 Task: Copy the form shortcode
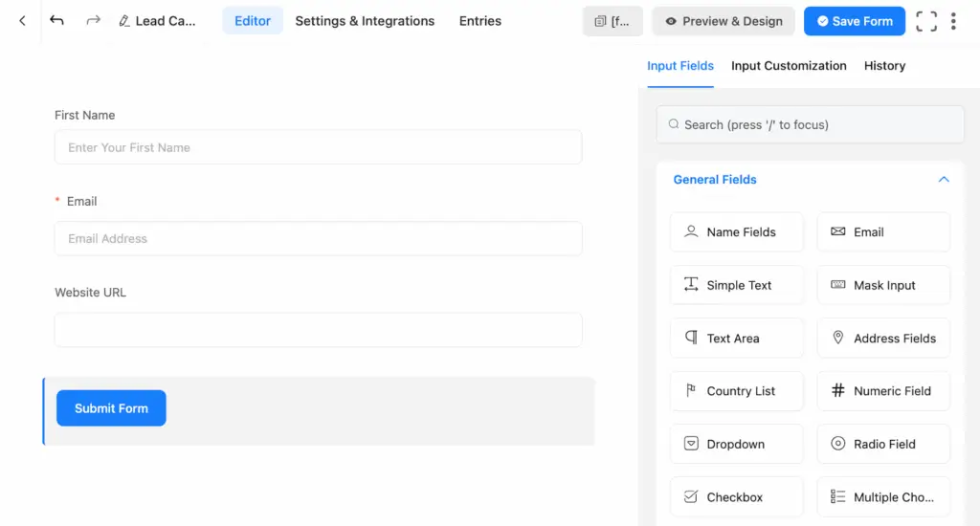(x=612, y=21)
